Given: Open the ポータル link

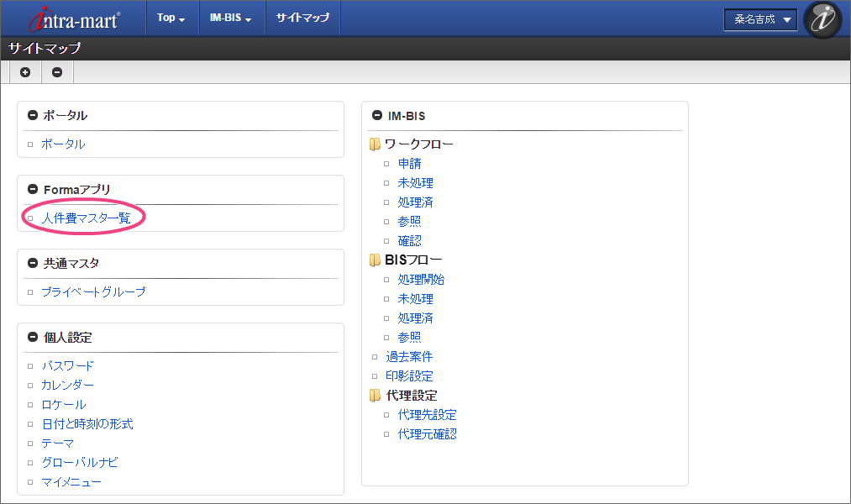Looking at the screenshot, I should coord(64,144).
